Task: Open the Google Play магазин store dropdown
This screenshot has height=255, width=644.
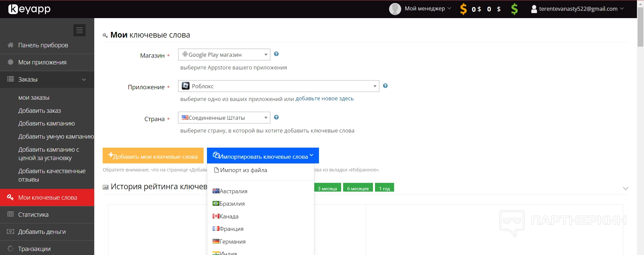Action: click(224, 55)
